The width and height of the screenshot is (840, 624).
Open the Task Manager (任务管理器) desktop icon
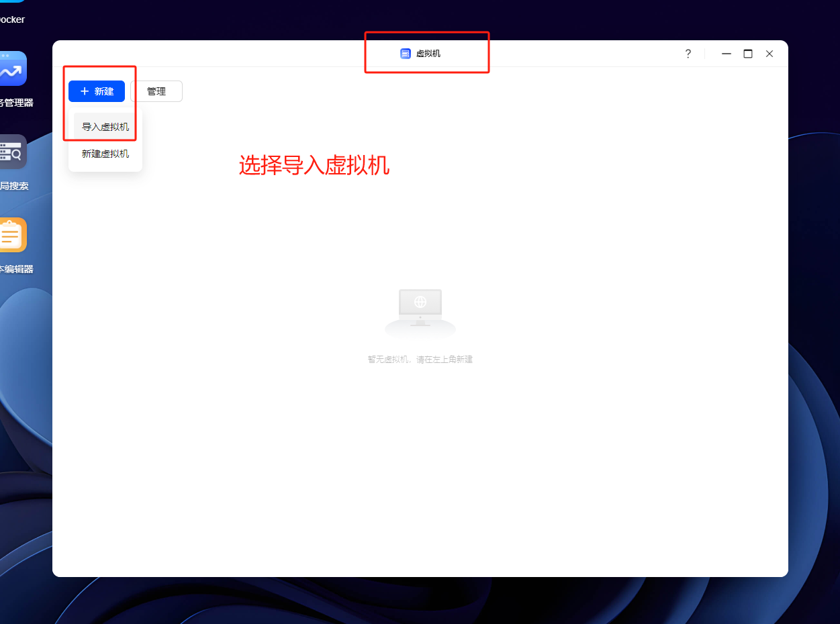13,69
